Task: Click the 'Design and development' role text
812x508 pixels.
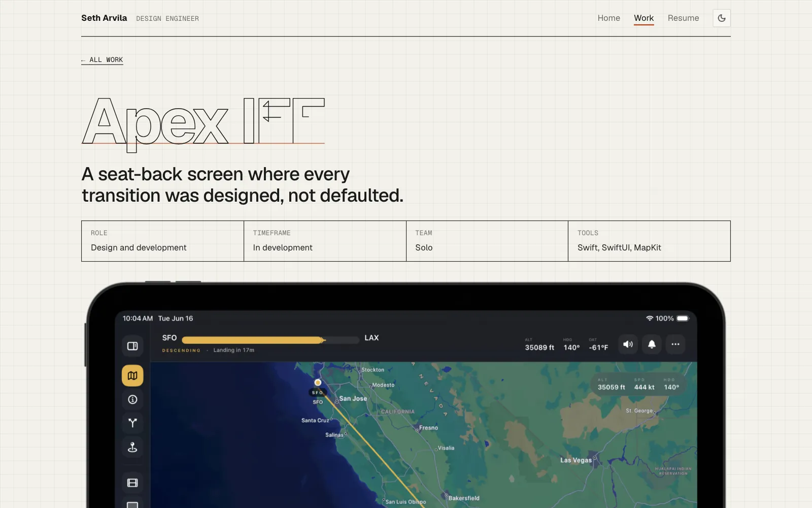Action: pos(139,248)
